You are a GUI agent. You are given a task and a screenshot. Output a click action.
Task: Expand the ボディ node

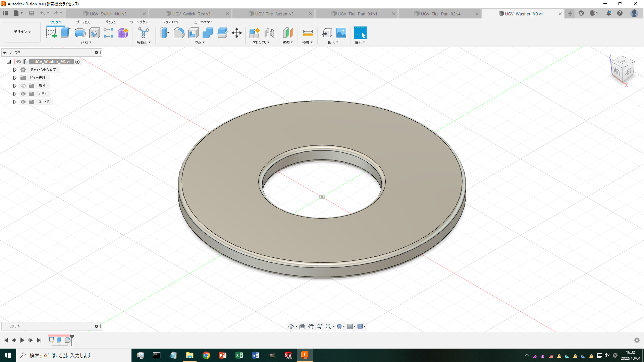coord(15,94)
